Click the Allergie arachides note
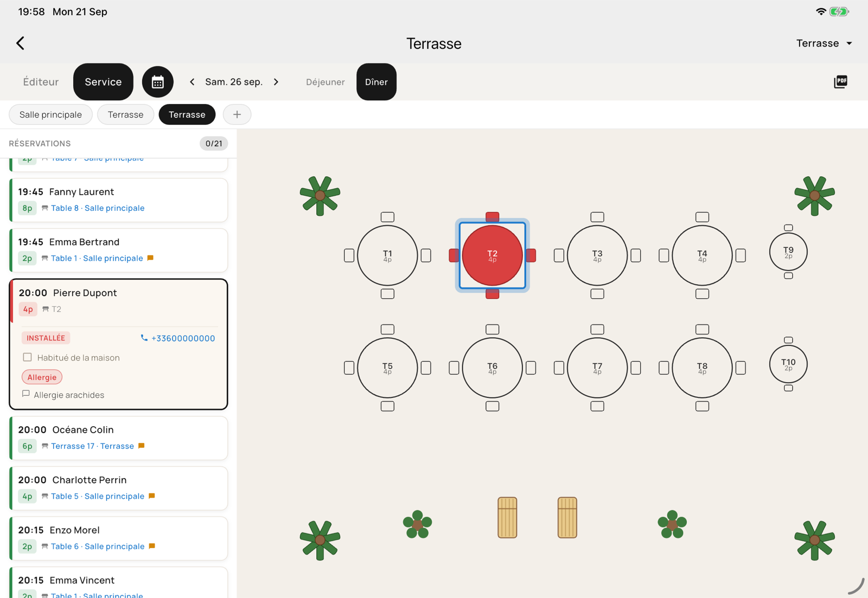The height and width of the screenshot is (598, 868). [69, 395]
